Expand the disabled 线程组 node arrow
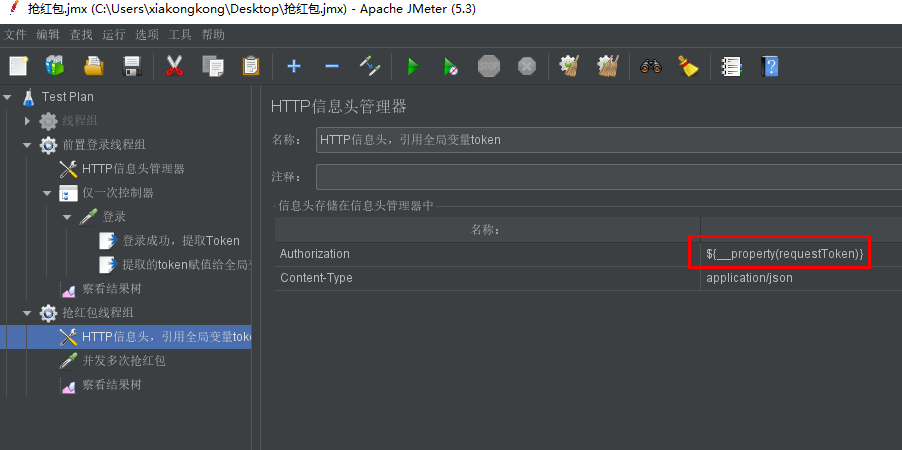Viewport: 902px width, 450px height. click(x=28, y=121)
